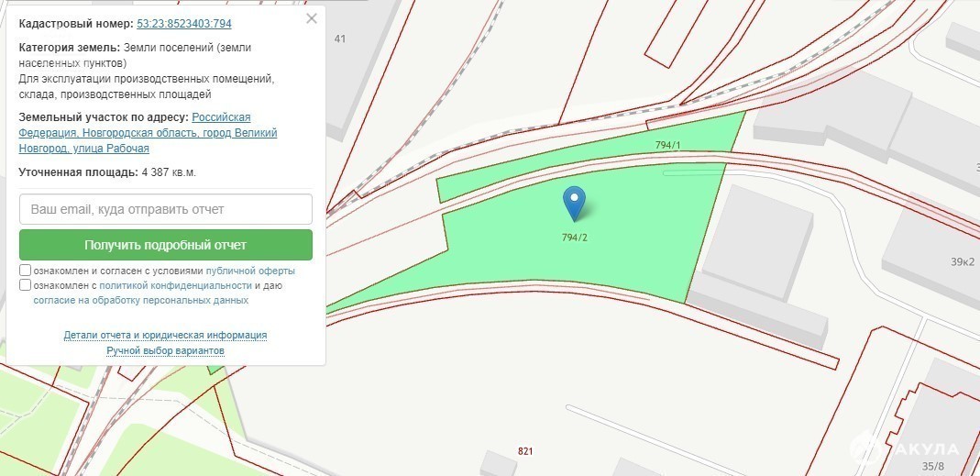Click building labeled 41 on map
This screenshot has height=476, width=980.
click(340, 39)
